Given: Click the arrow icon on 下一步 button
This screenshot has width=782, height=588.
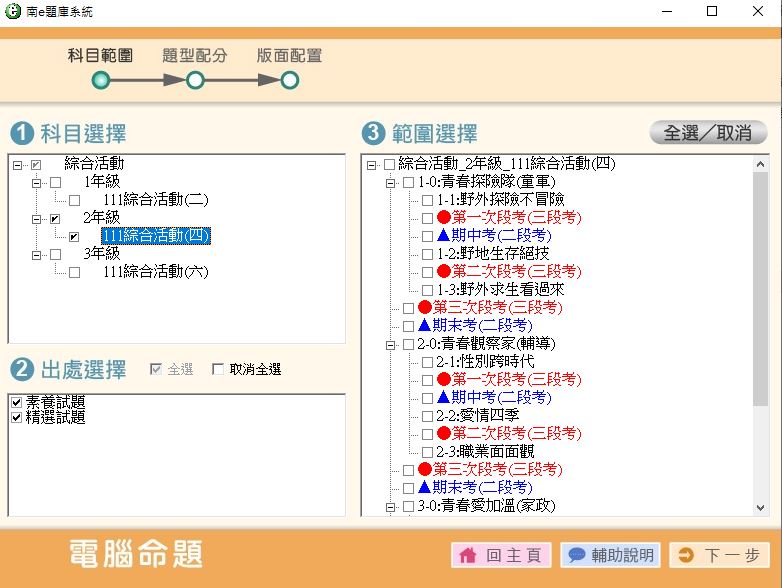Looking at the screenshot, I should pos(686,555).
